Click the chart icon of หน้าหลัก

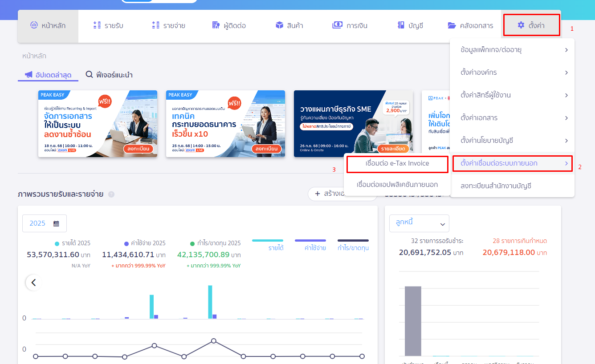[x=34, y=25]
